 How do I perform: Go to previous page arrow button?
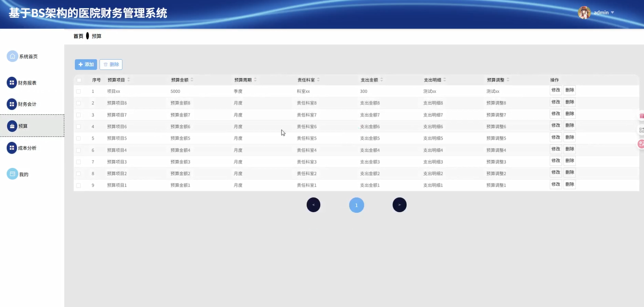coord(313,205)
